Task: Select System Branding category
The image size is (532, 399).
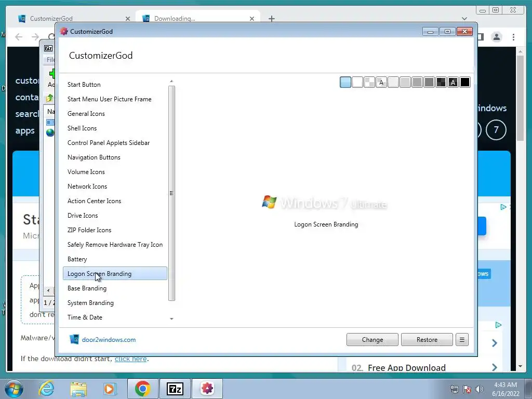Action: pyautogui.click(x=115, y=303)
